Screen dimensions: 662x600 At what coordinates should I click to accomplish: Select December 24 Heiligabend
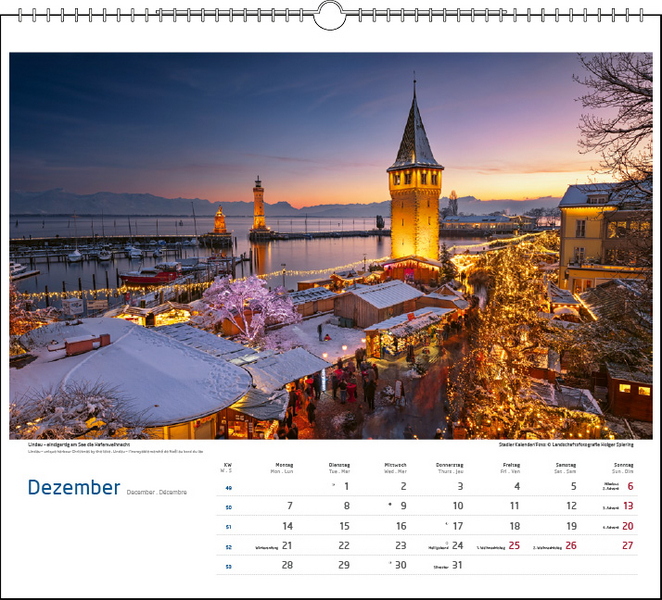457,545
